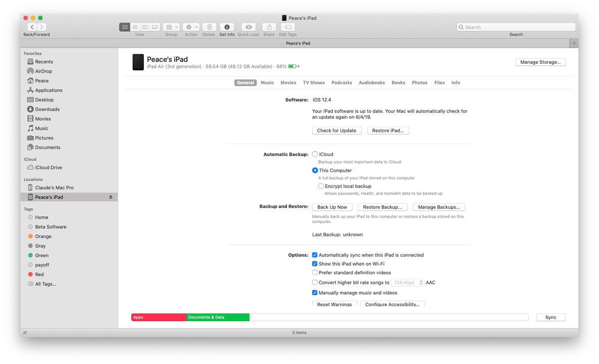Click the Apps segment of storage bar
This screenshot has height=364, width=599.
[x=159, y=318]
